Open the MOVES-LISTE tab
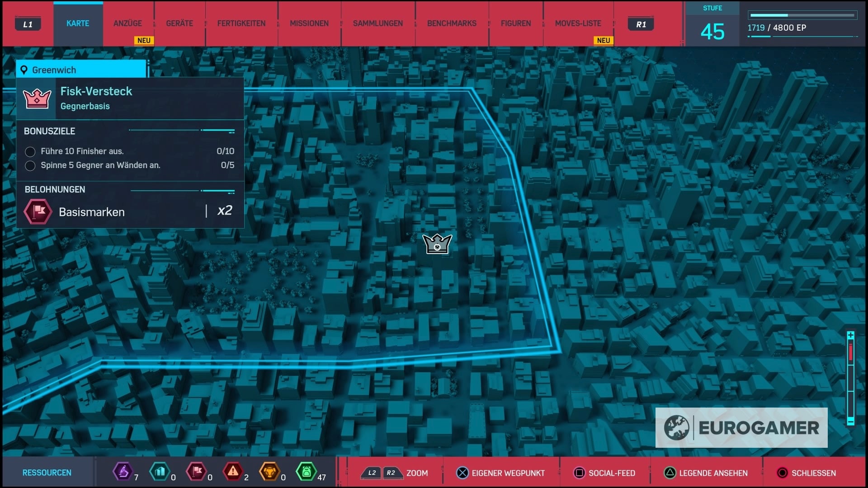This screenshot has width=868, height=488. (578, 23)
